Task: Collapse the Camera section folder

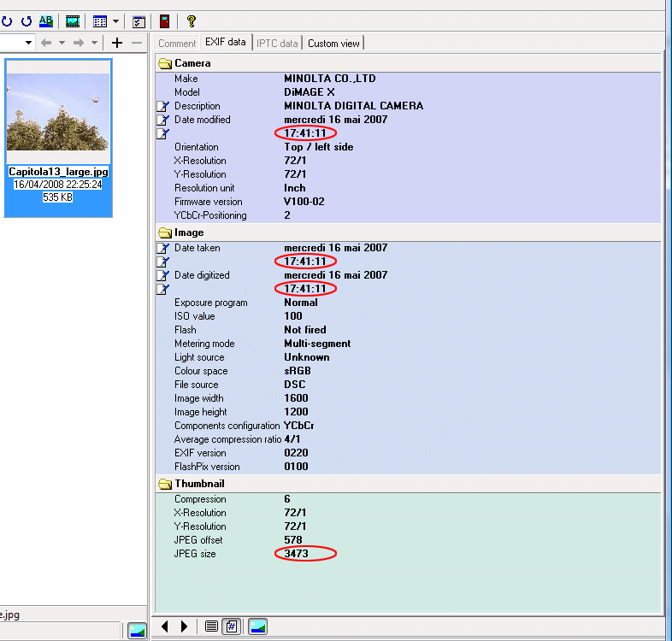Action: tap(165, 63)
